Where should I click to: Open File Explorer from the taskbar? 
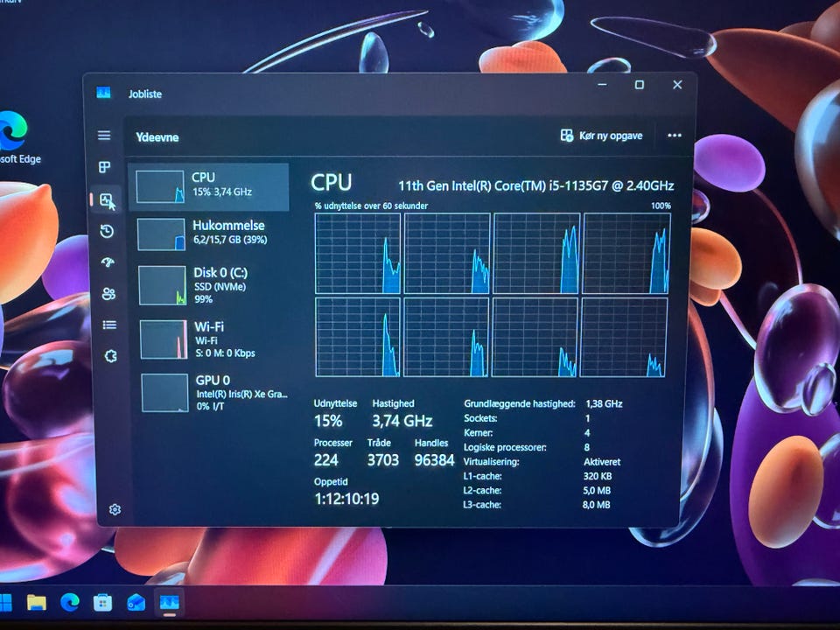(x=37, y=603)
